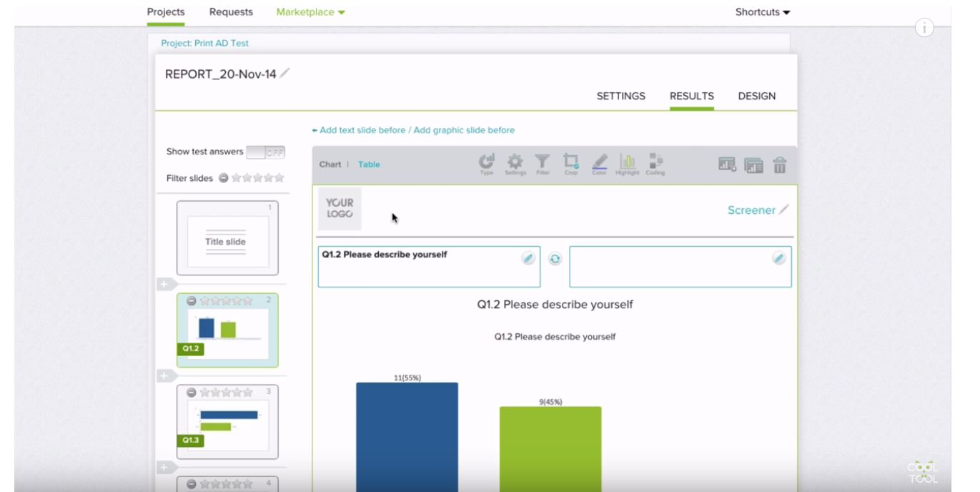Edit the Q1.2 text box pencil
The height and width of the screenshot is (492, 980).
(x=528, y=258)
